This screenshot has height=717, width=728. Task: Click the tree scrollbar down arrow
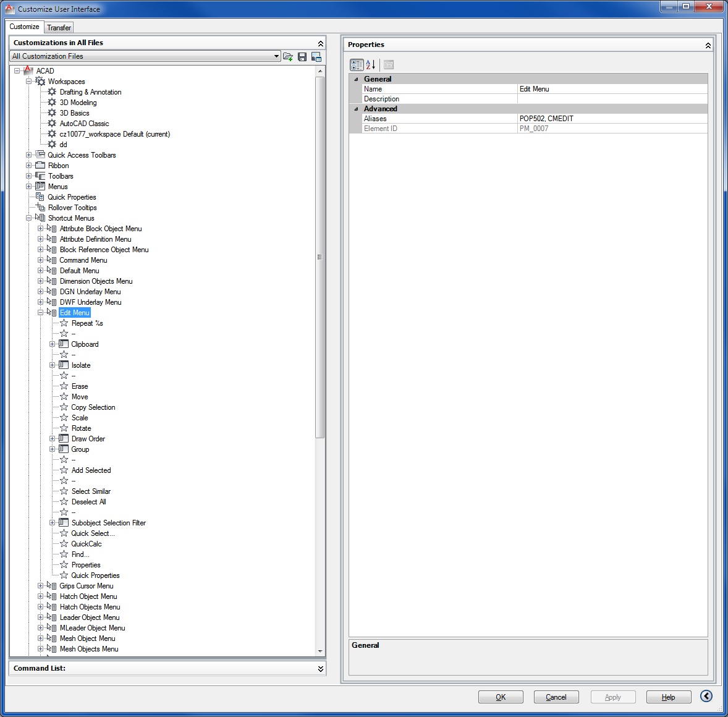pos(320,651)
